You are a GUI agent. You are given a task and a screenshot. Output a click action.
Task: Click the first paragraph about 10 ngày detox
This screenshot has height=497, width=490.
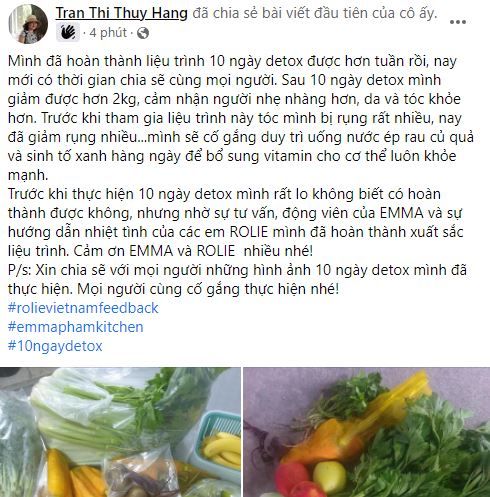coord(241,118)
